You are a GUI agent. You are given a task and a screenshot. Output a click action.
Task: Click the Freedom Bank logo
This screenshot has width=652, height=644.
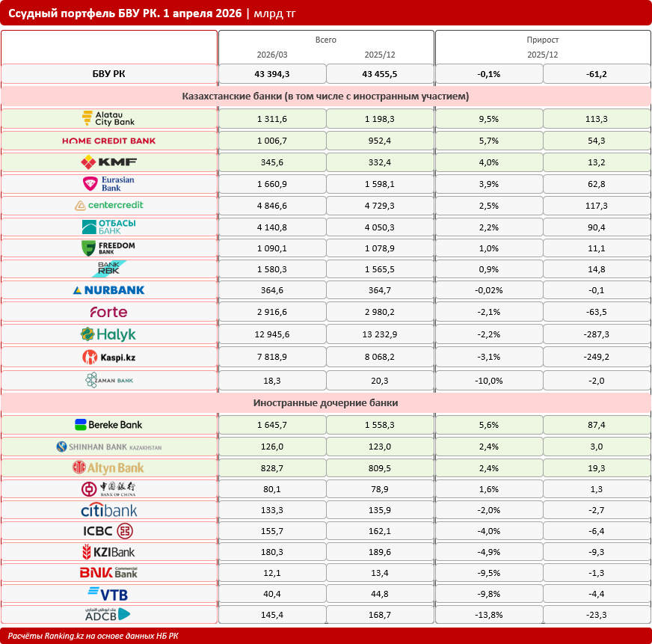pos(108,248)
